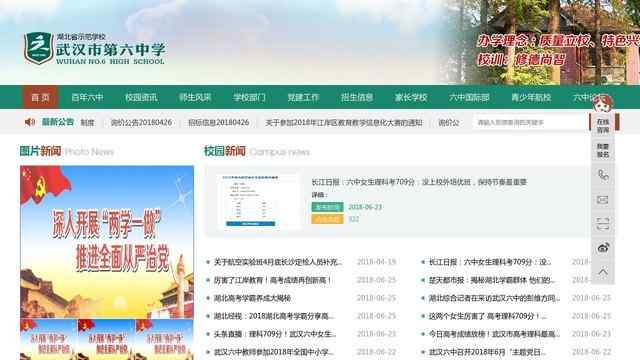Viewport: 640px width, 360px height.
Task: Click the Wuhan No.6 High School shield logo
Action: pos(39,49)
